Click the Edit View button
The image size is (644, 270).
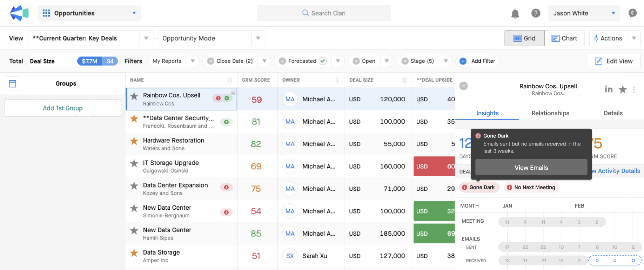tap(613, 61)
